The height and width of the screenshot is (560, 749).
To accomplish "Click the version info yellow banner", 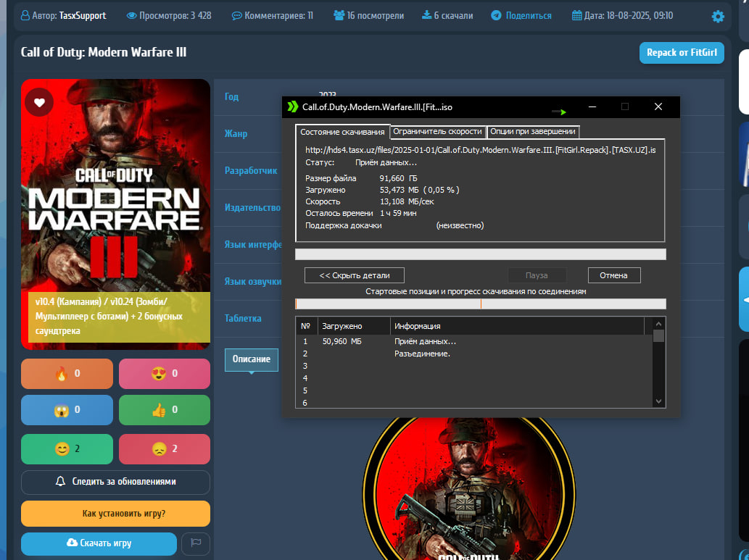I will (120, 317).
